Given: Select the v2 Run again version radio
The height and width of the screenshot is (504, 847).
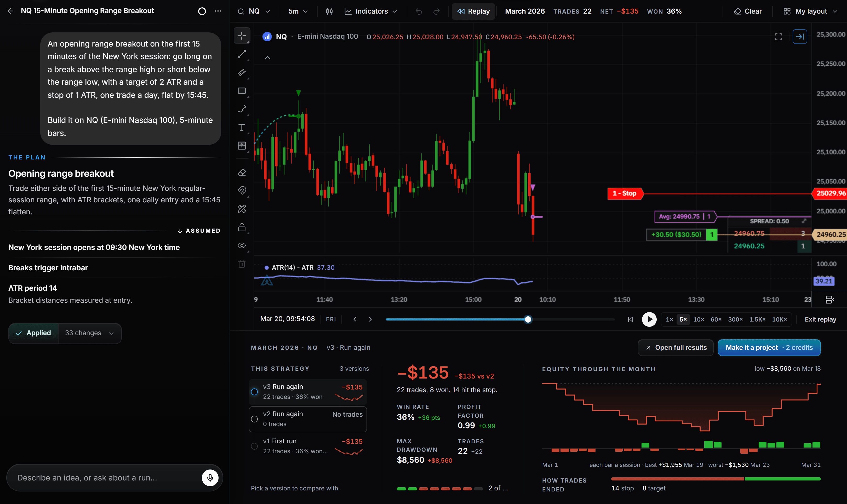Looking at the screenshot, I should [254, 419].
